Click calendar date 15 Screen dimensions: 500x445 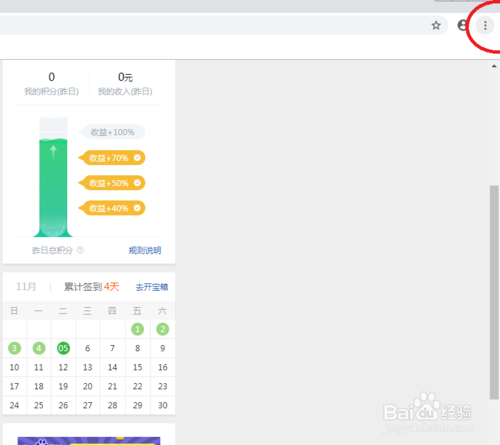137,367
